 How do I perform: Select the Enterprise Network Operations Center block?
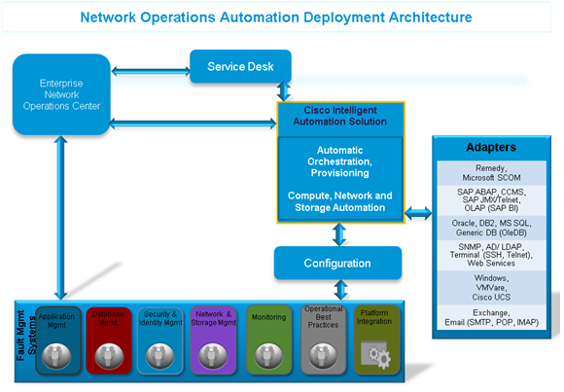click(61, 94)
